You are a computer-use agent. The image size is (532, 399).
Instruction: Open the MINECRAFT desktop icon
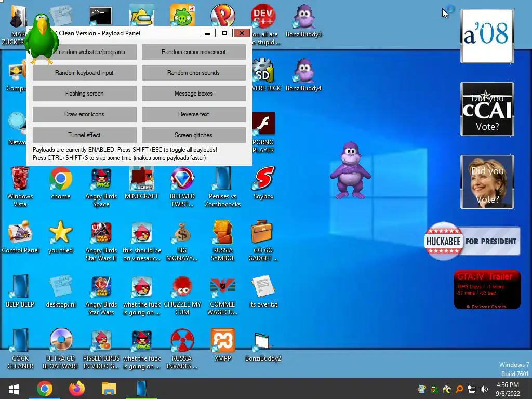[141, 183]
